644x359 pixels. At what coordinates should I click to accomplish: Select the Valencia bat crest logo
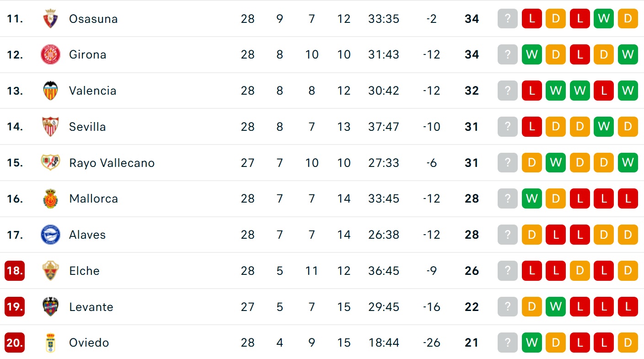pos(50,91)
